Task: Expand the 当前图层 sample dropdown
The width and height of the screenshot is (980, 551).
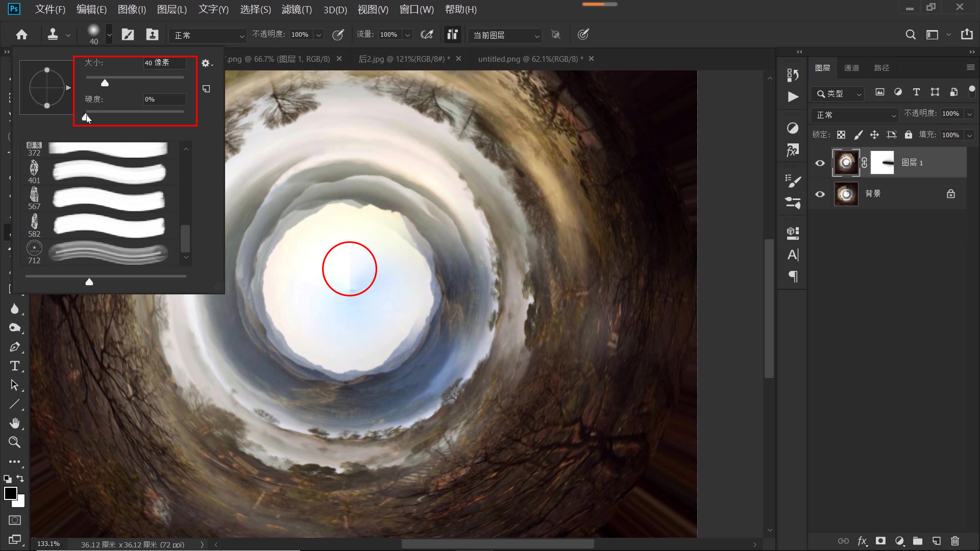Action: click(x=505, y=35)
